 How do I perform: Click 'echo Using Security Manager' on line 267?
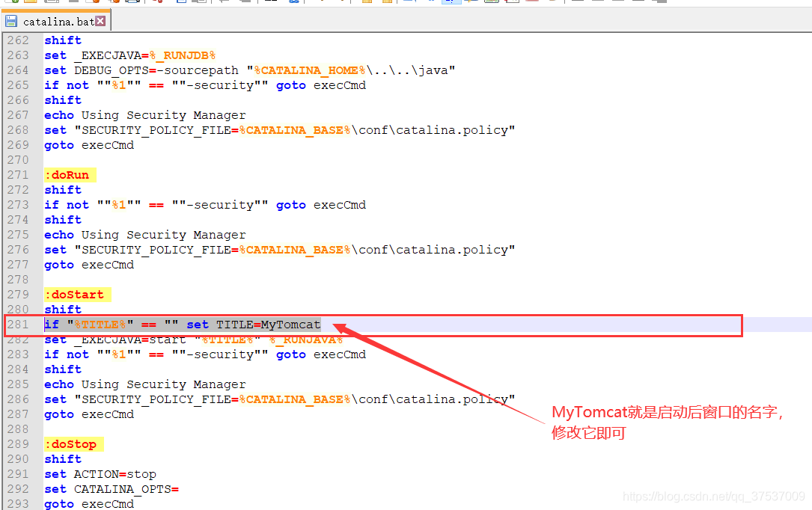coord(145,115)
